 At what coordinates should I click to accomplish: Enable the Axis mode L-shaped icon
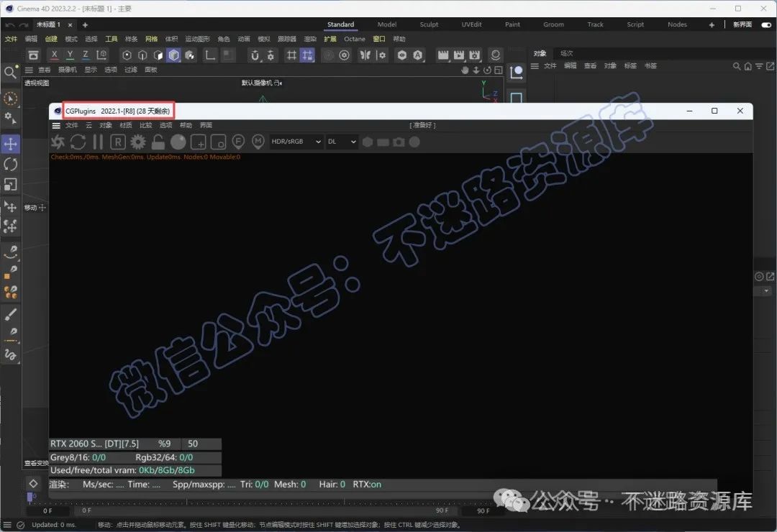[210, 55]
